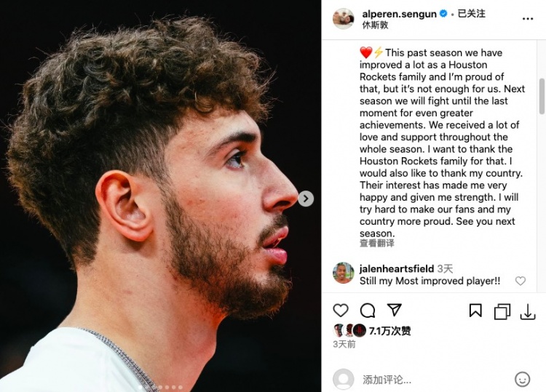Click jalenheartsfield username

click(x=397, y=268)
